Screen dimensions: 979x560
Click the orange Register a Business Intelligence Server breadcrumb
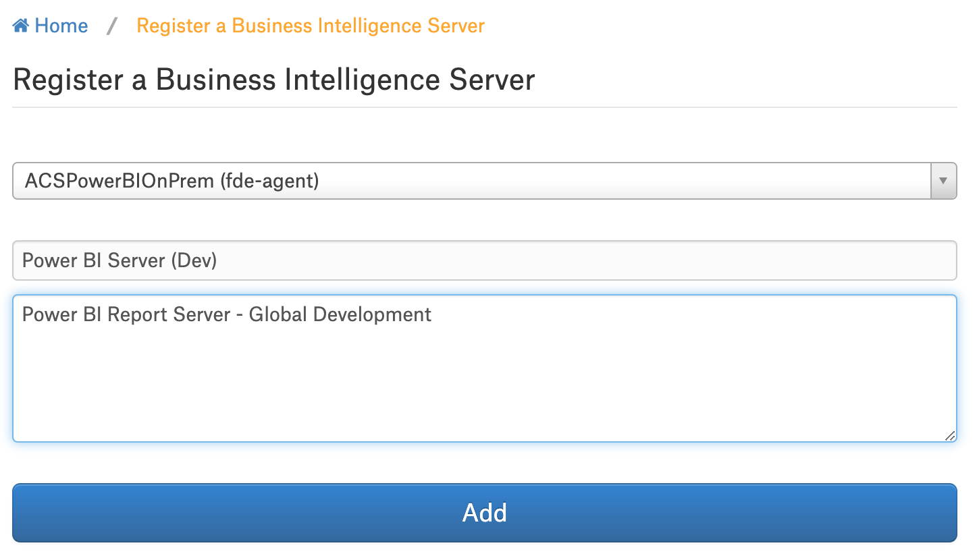pyautogui.click(x=311, y=26)
